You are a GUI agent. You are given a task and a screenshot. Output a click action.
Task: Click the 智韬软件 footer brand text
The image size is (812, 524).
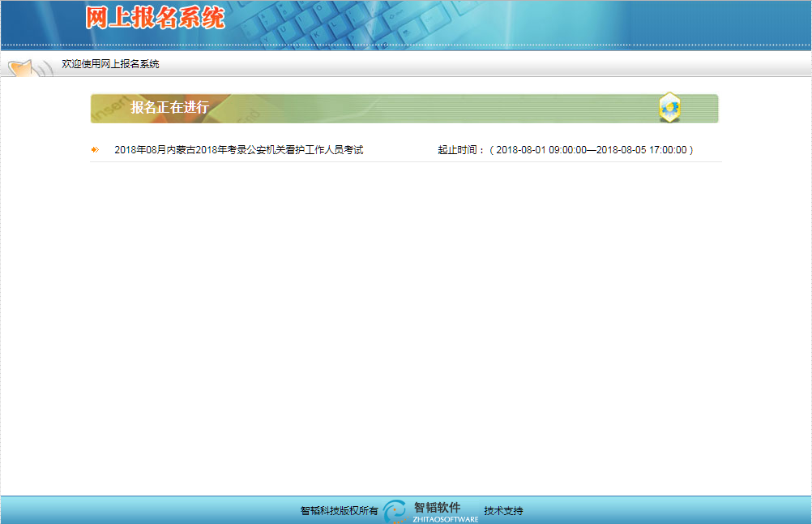pos(438,507)
